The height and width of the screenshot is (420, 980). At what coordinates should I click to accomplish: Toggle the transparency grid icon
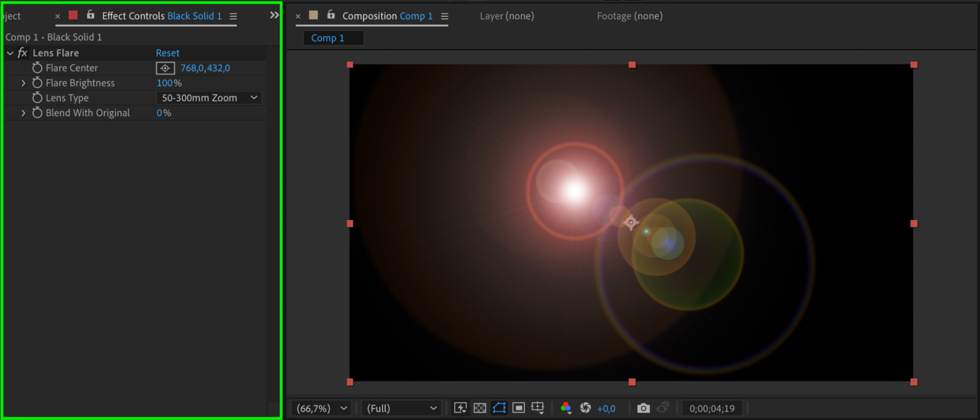[x=480, y=408]
